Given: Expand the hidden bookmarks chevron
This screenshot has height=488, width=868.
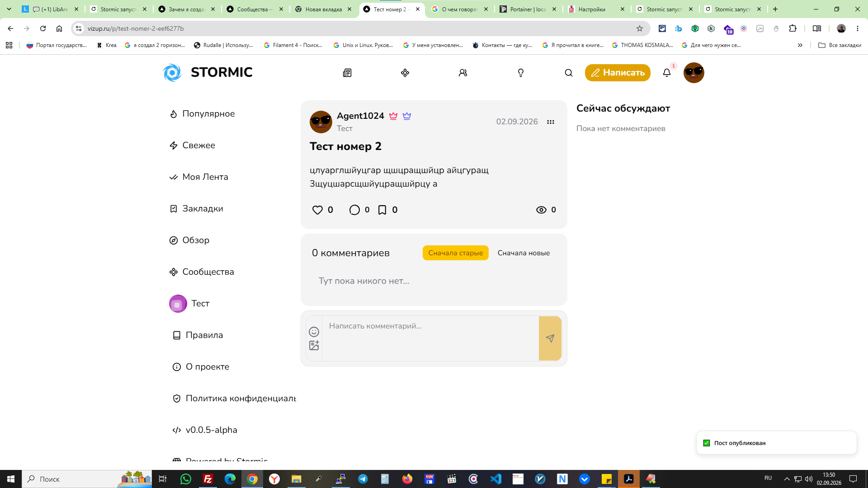Looking at the screenshot, I should pos(800,45).
